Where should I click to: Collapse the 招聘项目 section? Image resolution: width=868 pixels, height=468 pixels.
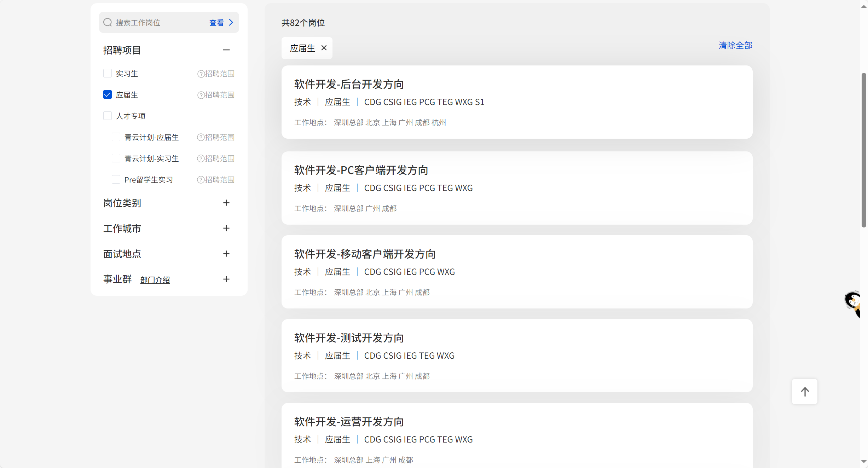click(226, 50)
